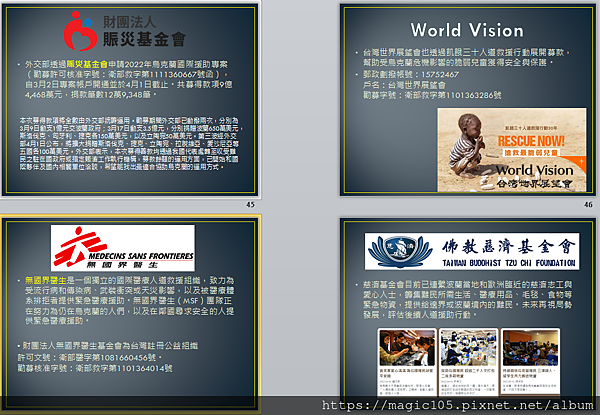600x415 pixels.
Task: Click '許可文號：衛部醫字第1081660456號' line
Action: pos(89,357)
